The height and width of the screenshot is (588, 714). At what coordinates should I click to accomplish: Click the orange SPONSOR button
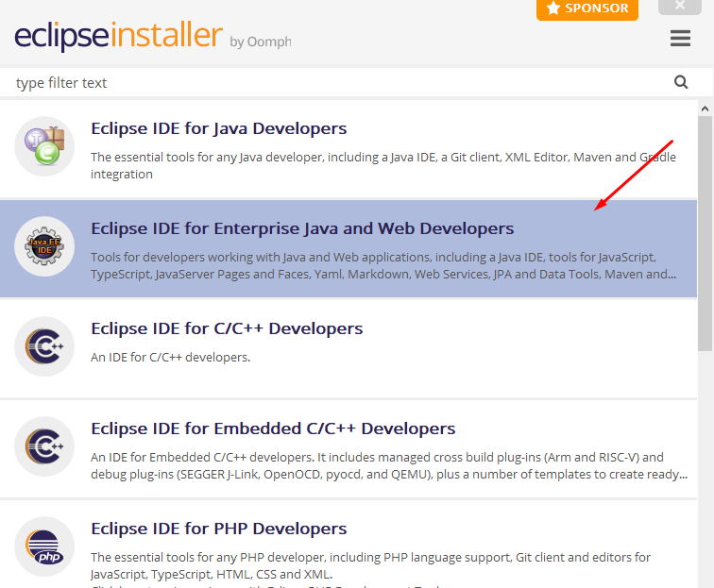(586, 8)
